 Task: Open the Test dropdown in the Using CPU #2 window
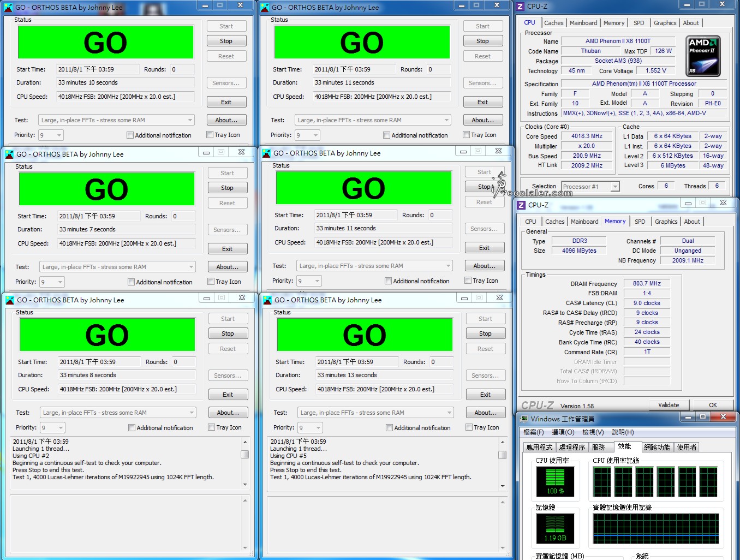tap(118, 413)
